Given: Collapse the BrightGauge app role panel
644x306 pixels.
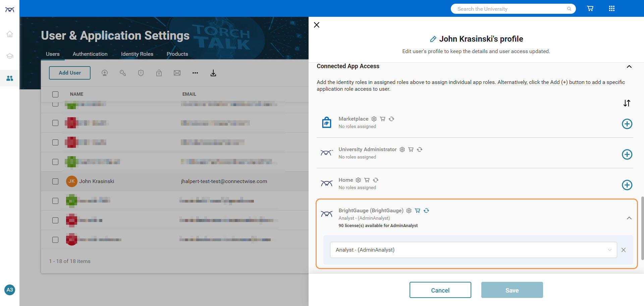Looking at the screenshot, I should pyautogui.click(x=629, y=218).
